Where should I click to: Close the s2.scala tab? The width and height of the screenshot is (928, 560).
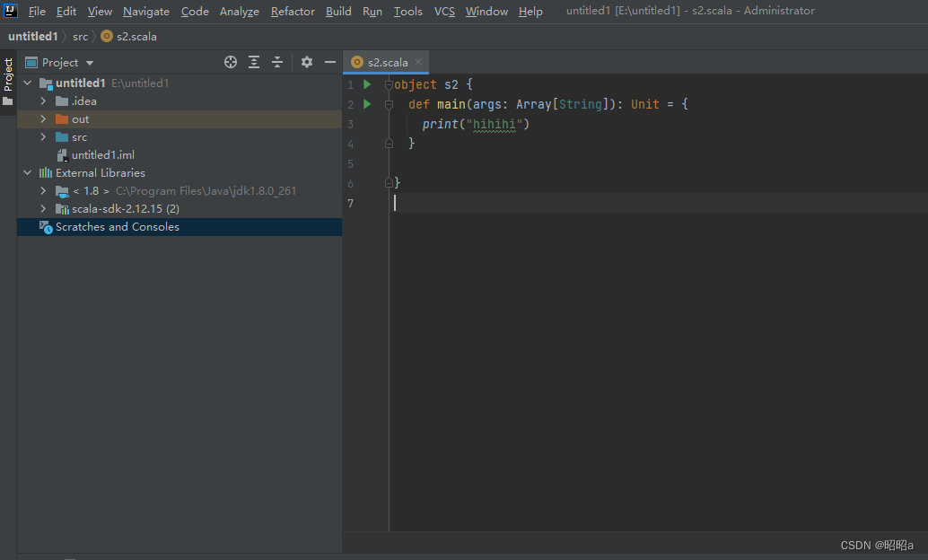(418, 62)
